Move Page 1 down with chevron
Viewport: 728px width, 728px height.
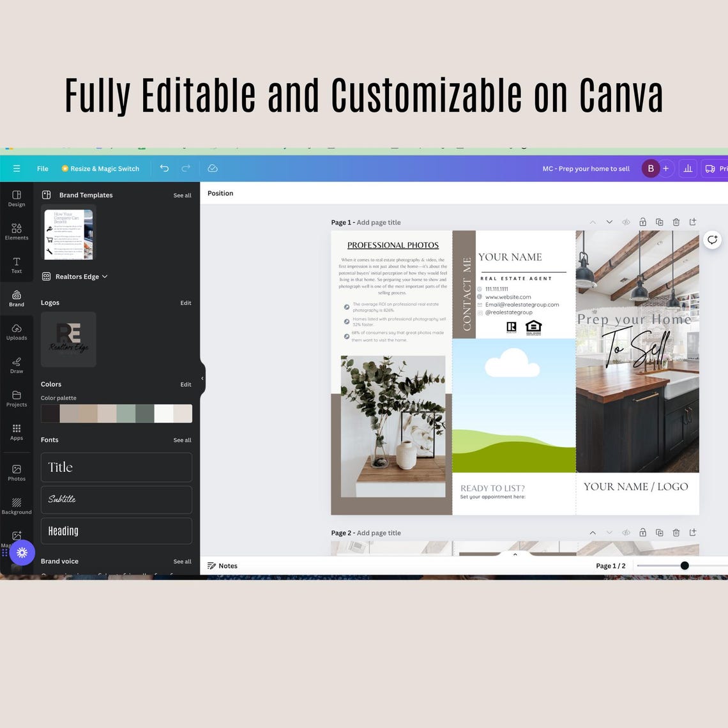click(609, 222)
